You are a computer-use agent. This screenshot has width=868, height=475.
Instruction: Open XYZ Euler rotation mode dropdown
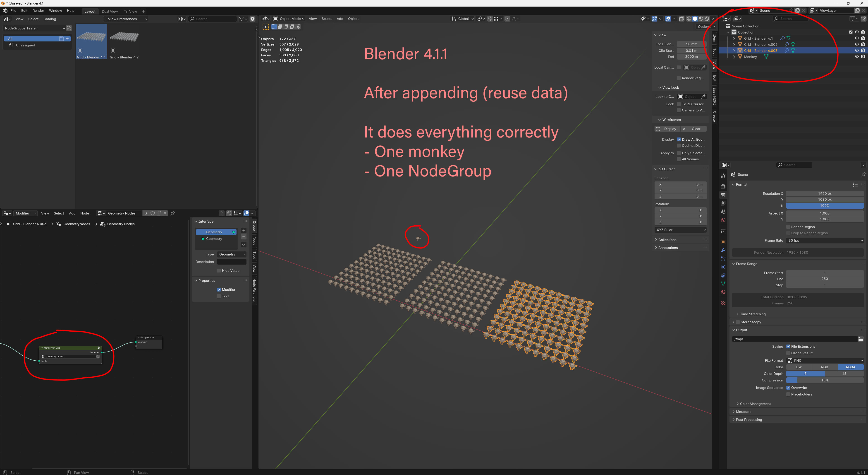pyautogui.click(x=681, y=230)
